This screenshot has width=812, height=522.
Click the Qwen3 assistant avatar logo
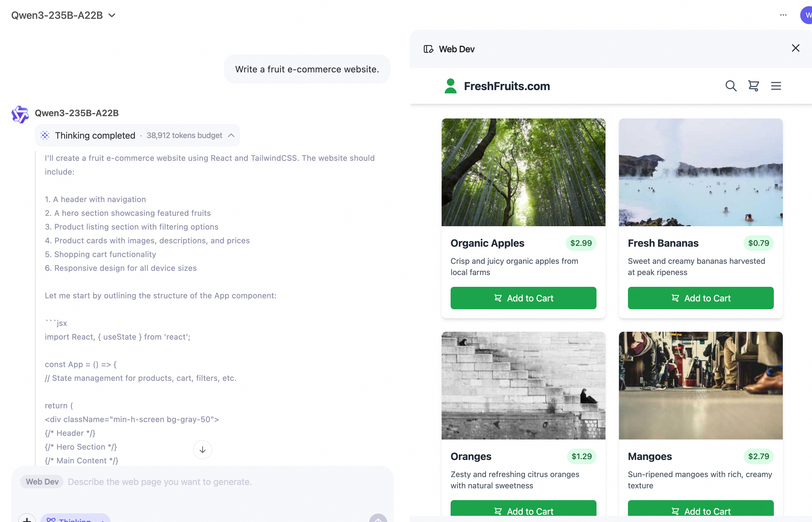pyautogui.click(x=20, y=114)
